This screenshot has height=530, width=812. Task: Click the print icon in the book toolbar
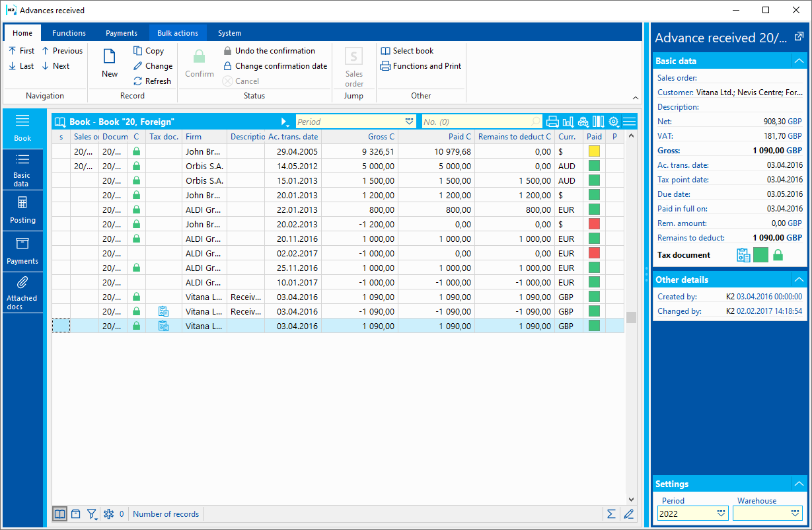[x=552, y=122]
